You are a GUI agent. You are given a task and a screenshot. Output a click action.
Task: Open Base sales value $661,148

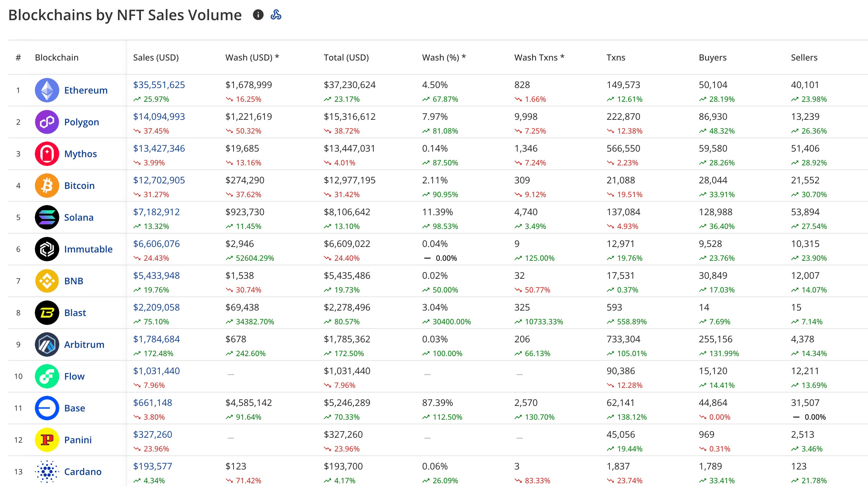[152, 403]
